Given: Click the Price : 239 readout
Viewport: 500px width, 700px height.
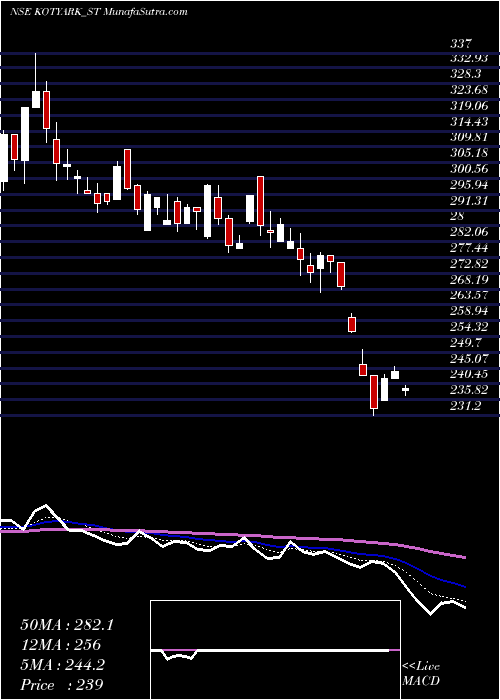Looking at the screenshot, I should click(x=62, y=685).
